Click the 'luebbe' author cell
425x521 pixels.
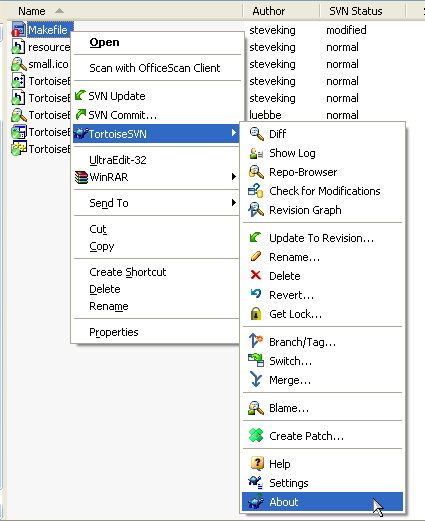point(265,115)
